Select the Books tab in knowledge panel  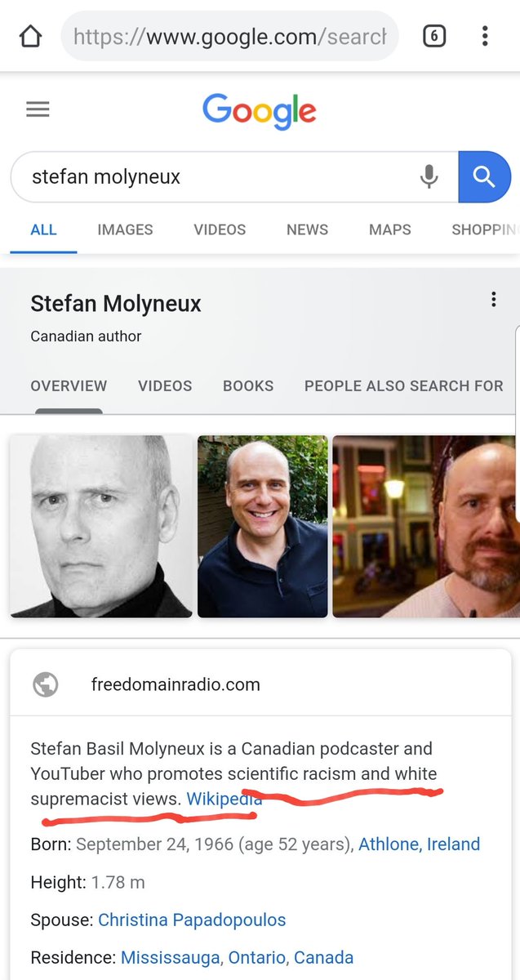pos(248,385)
